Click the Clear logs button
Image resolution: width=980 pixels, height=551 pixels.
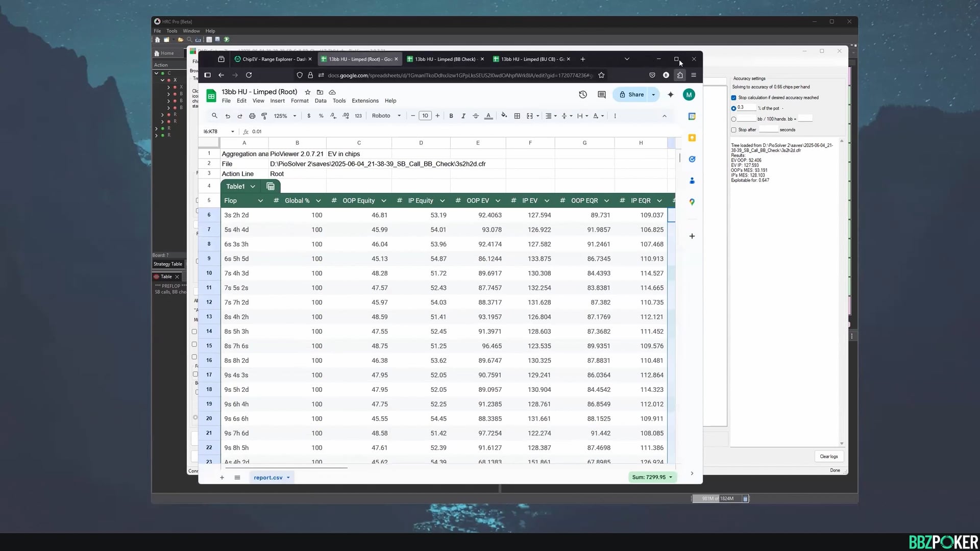828,457
